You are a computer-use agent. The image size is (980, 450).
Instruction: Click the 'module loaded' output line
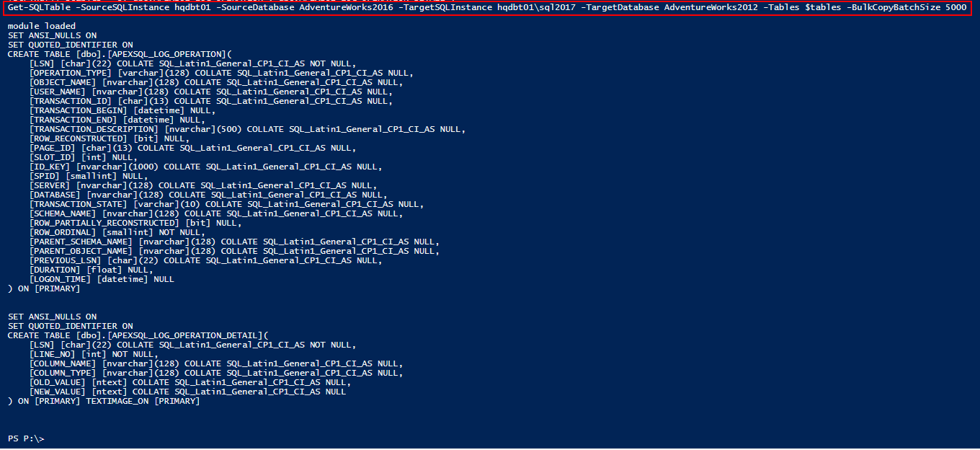click(x=41, y=26)
